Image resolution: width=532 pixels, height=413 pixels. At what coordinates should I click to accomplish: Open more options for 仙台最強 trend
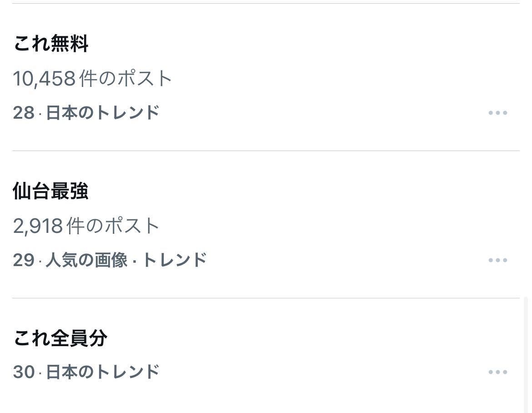click(x=498, y=260)
